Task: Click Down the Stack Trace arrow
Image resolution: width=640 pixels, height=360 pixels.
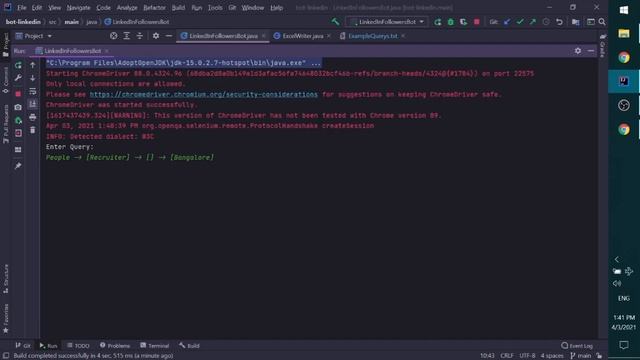Action: [x=33, y=78]
